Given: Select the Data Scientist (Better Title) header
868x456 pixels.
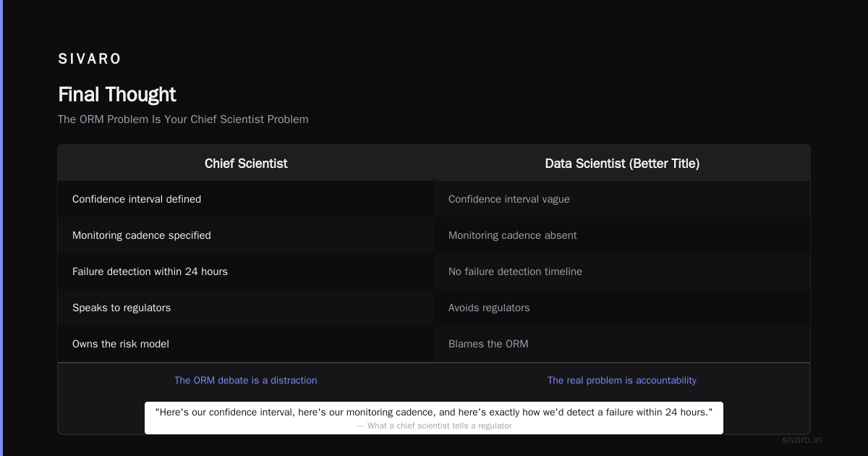Looking at the screenshot, I should (x=622, y=164).
